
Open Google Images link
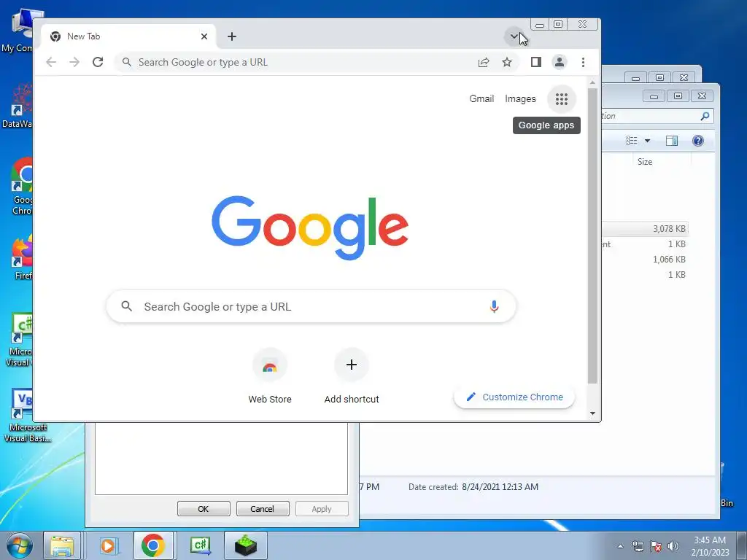[520, 98]
